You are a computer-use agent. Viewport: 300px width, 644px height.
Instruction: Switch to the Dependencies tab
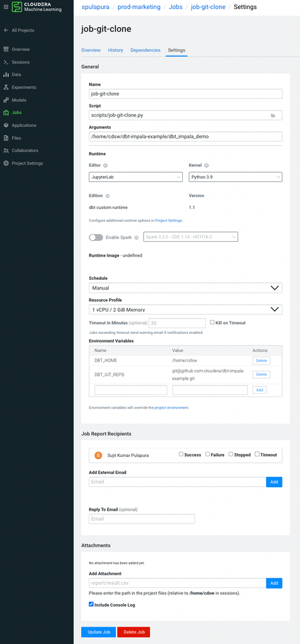pyautogui.click(x=145, y=50)
